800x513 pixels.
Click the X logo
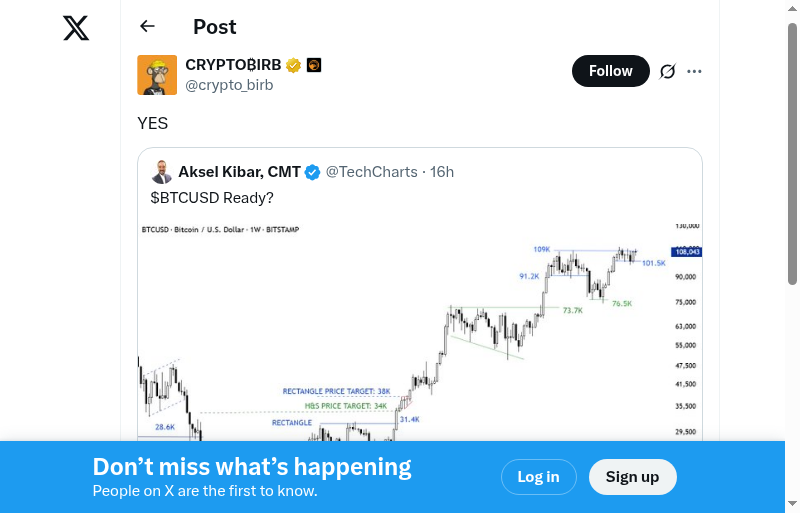76,28
